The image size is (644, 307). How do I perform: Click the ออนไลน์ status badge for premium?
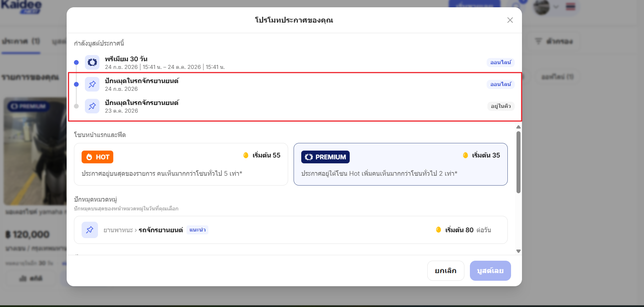coord(500,62)
